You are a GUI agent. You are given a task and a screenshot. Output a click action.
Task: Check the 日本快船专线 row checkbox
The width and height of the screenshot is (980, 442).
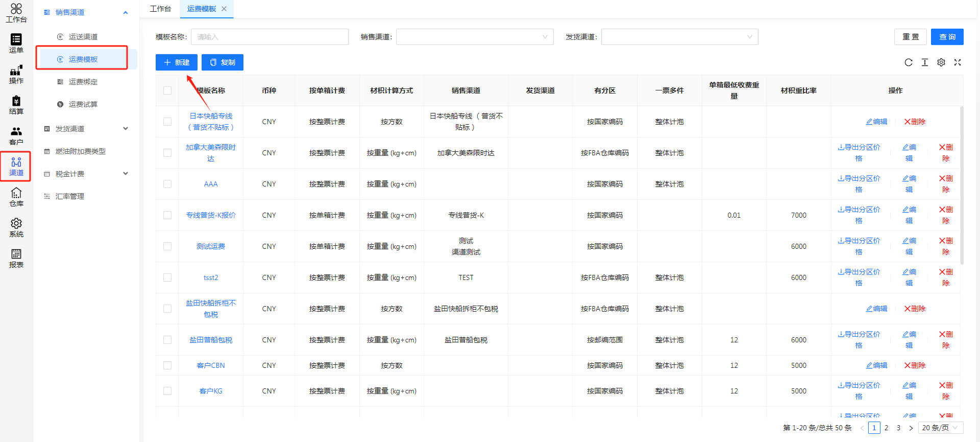click(167, 122)
